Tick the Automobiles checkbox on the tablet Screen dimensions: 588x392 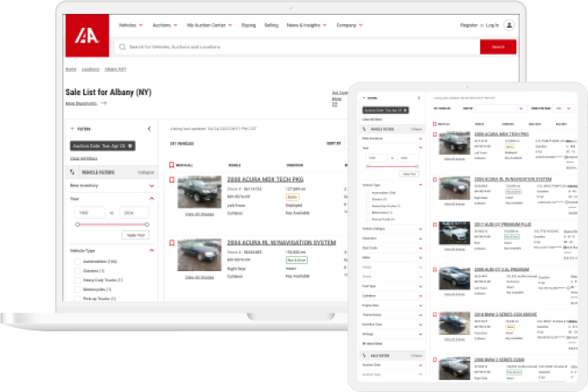click(367, 193)
